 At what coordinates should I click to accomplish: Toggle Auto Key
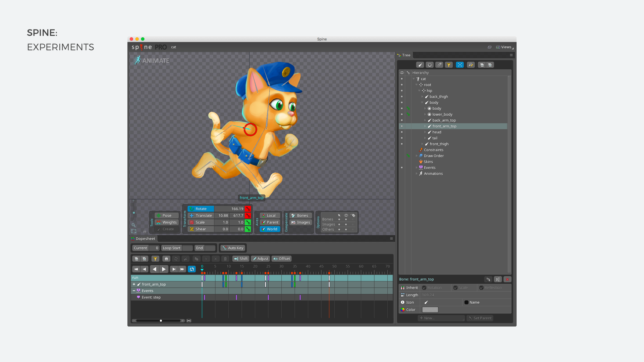(x=233, y=248)
